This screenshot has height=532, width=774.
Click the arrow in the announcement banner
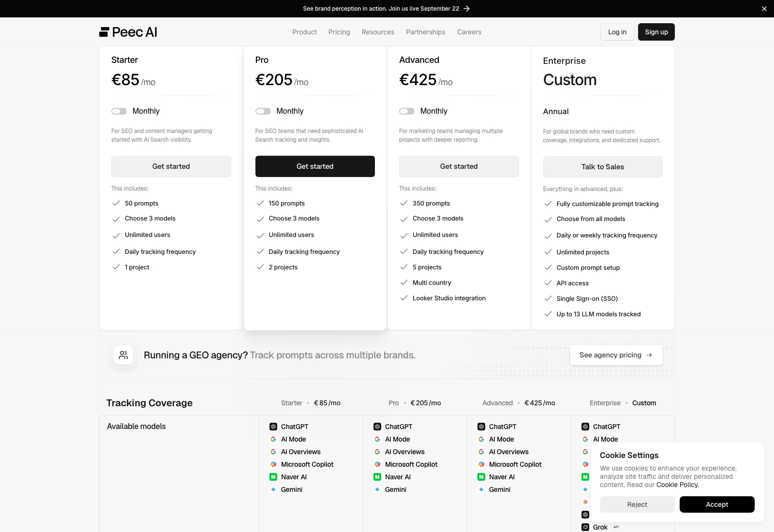pos(467,9)
